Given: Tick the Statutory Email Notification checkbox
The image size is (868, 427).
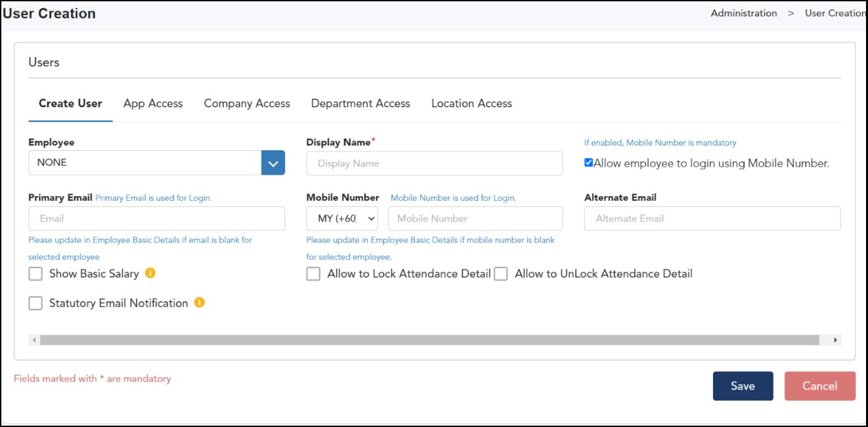Looking at the screenshot, I should click(x=35, y=303).
